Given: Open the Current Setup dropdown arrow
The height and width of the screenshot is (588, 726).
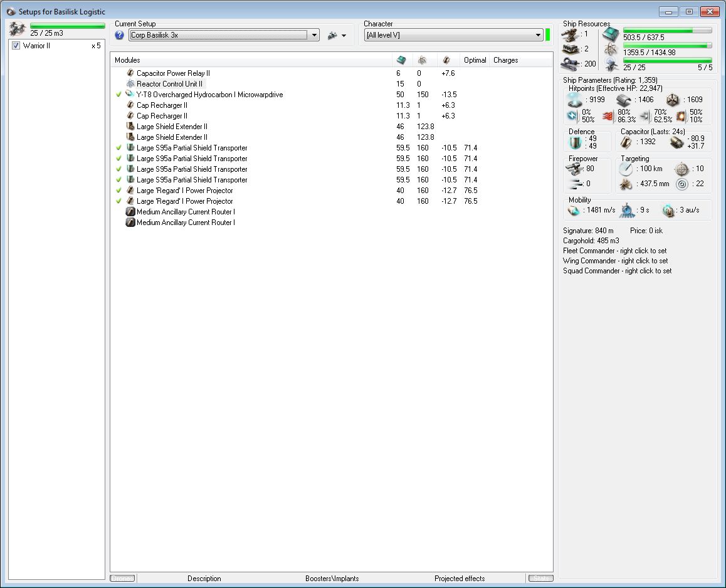Looking at the screenshot, I should (x=314, y=35).
